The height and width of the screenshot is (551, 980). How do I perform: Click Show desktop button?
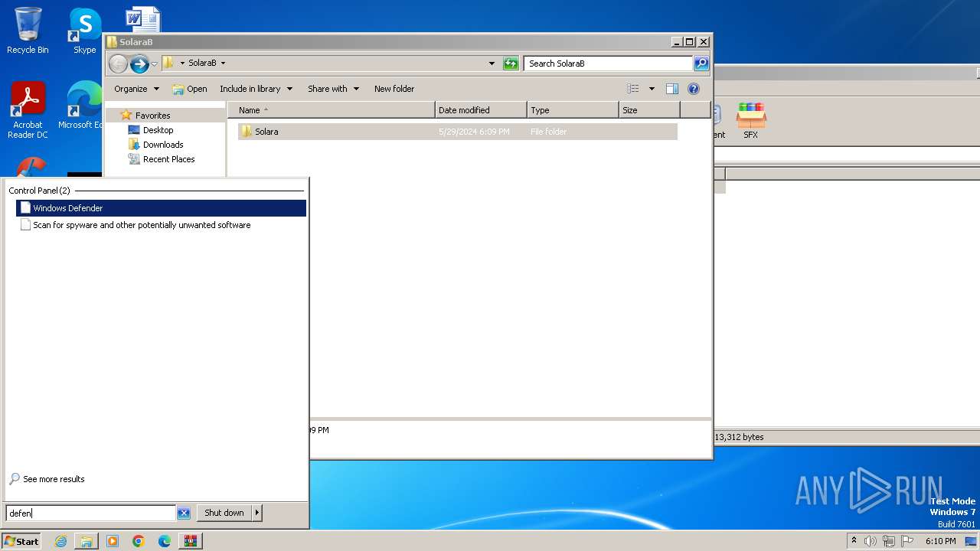(972, 541)
